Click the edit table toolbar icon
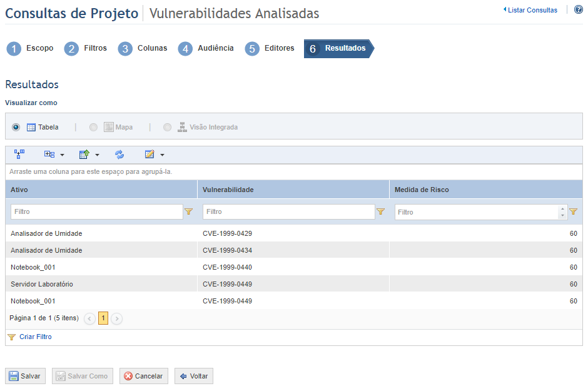588x391 pixels. point(150,154)
